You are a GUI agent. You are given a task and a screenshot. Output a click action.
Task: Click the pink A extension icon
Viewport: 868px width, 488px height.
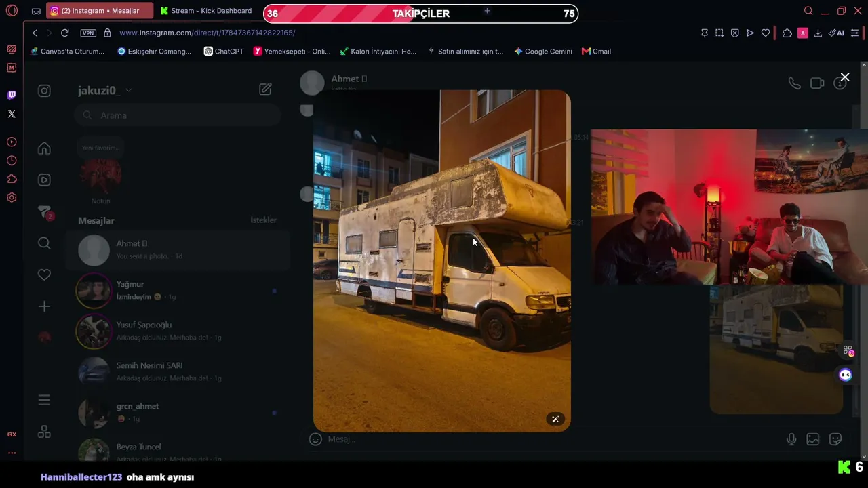pyautogui.click(x=803, y=33)
